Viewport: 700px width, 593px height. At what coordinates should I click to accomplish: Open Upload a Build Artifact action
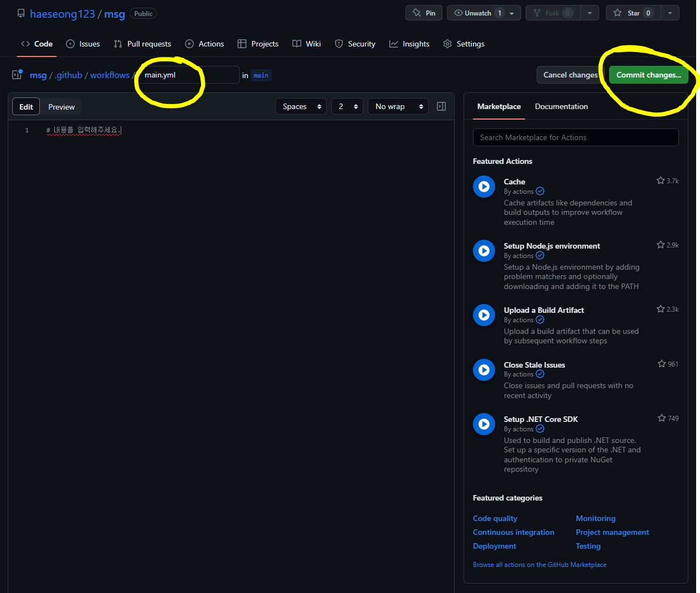(x=544, y=310)
